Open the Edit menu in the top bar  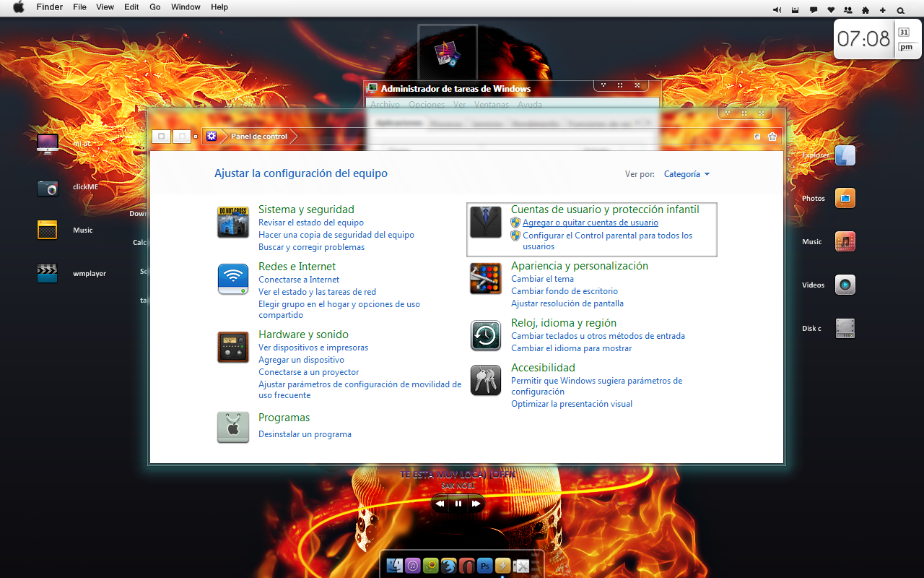(x=131, y=7)
